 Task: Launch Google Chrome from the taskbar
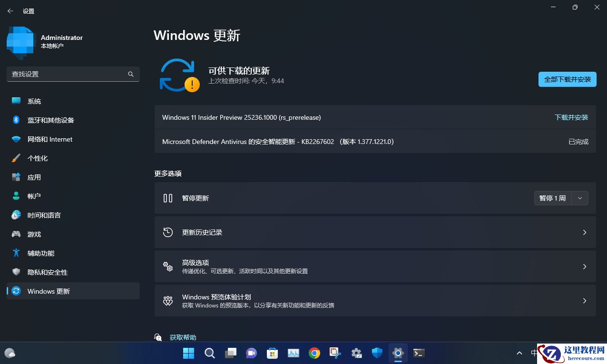314,353
